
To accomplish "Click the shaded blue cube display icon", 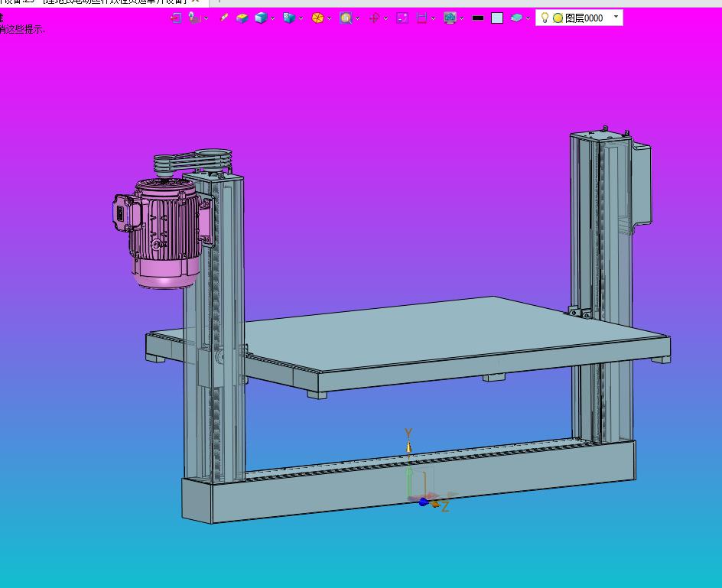I will click(261, 18).
